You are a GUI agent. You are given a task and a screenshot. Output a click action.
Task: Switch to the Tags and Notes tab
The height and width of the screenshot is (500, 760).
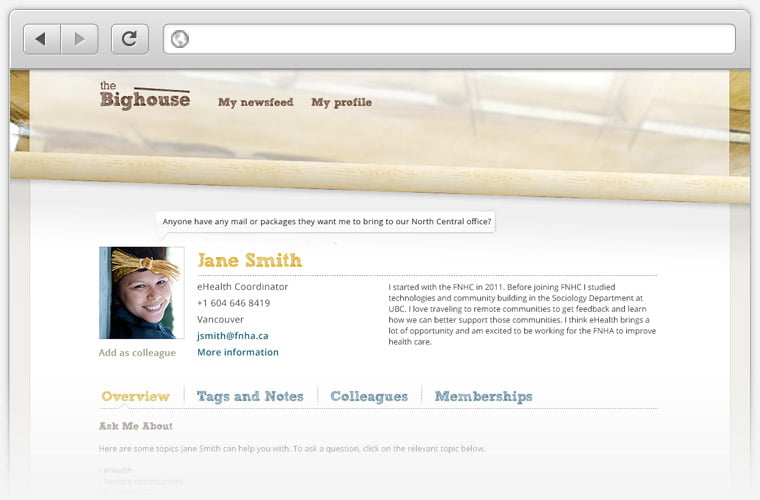click(250, 396)
